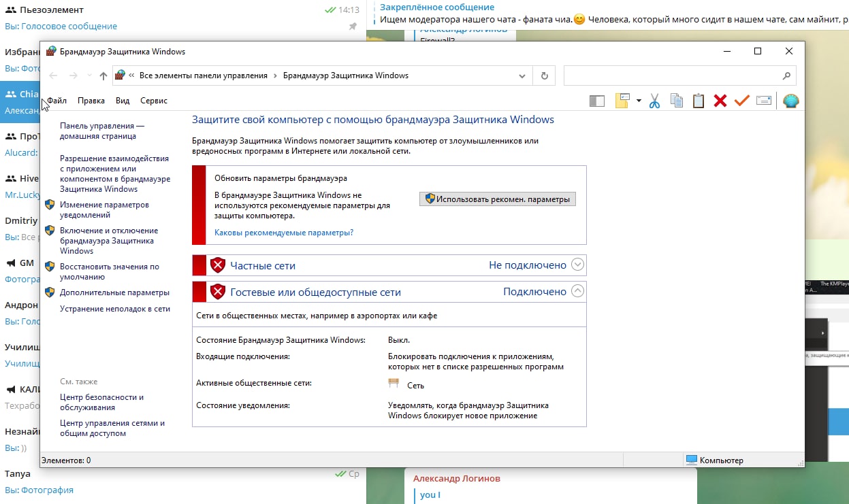Open Центр управления сетями и общим доступом

tap(112, 428)
